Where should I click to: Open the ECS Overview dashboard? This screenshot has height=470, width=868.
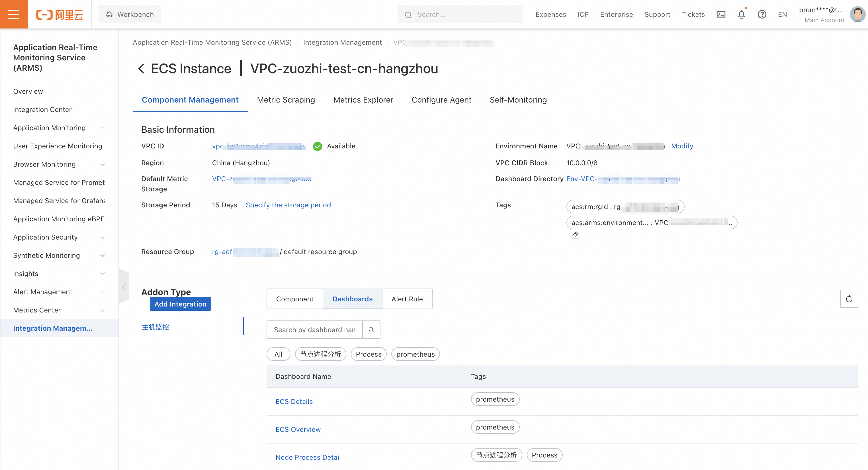tap(298, 429)
